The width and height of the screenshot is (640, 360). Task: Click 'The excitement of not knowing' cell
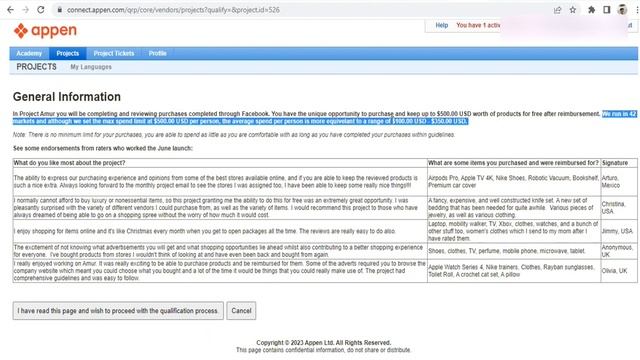coord(220,251)
